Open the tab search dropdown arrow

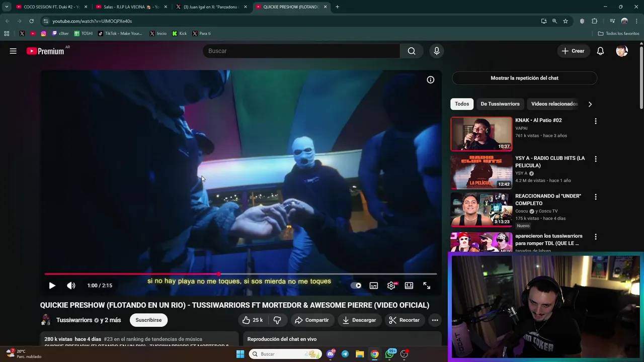7,7
